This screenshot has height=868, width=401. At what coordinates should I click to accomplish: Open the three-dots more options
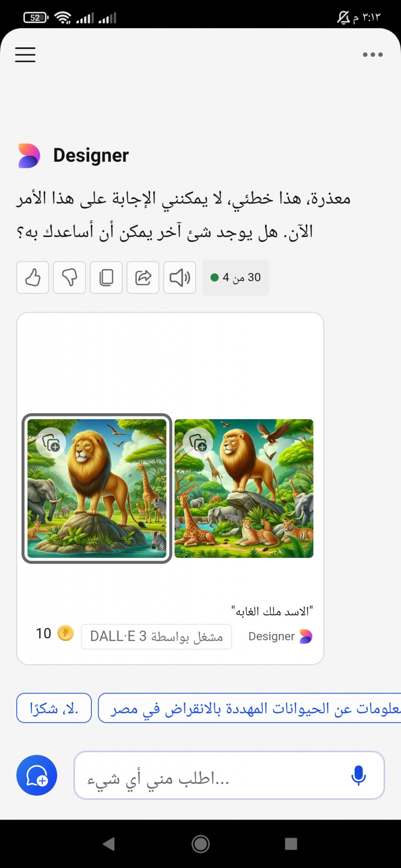[372, 54]
